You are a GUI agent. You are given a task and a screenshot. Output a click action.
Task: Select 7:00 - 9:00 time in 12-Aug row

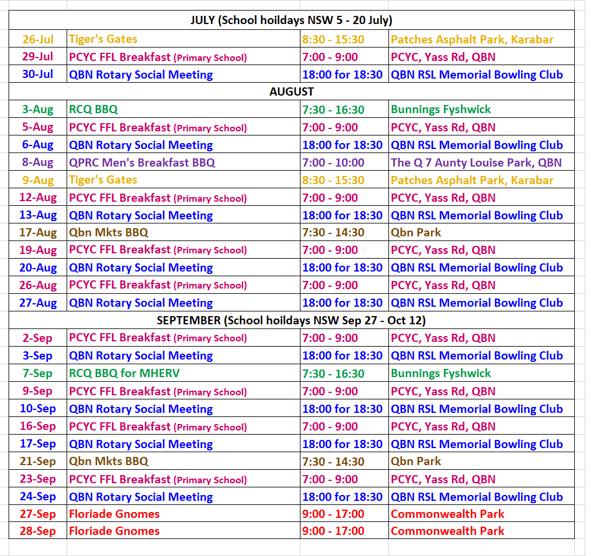point(344,197)
